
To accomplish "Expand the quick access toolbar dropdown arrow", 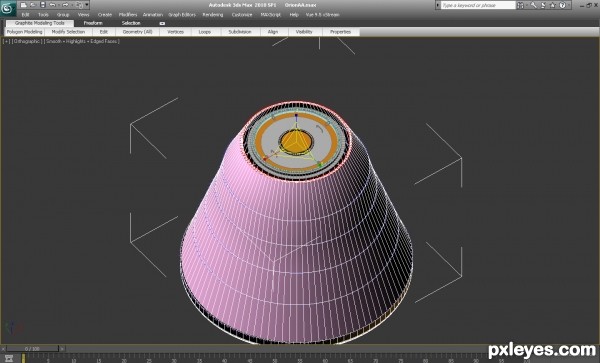I will (87, 5).
